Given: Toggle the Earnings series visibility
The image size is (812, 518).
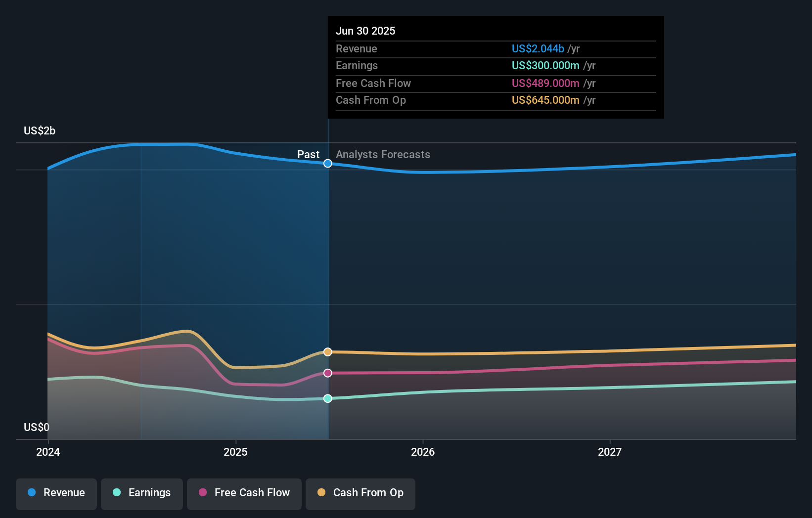Looking at the screenshot, I should click(x=141, y=493).
